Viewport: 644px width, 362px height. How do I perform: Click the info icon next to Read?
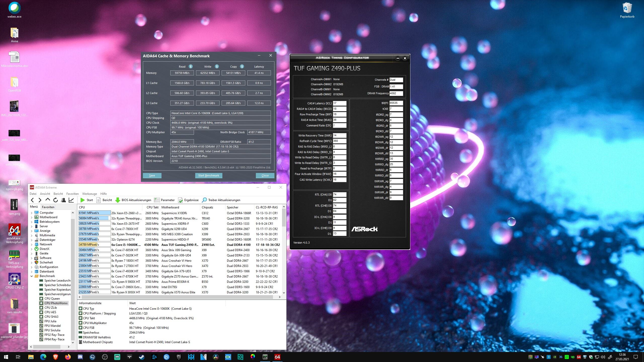(x=191, y=67)
